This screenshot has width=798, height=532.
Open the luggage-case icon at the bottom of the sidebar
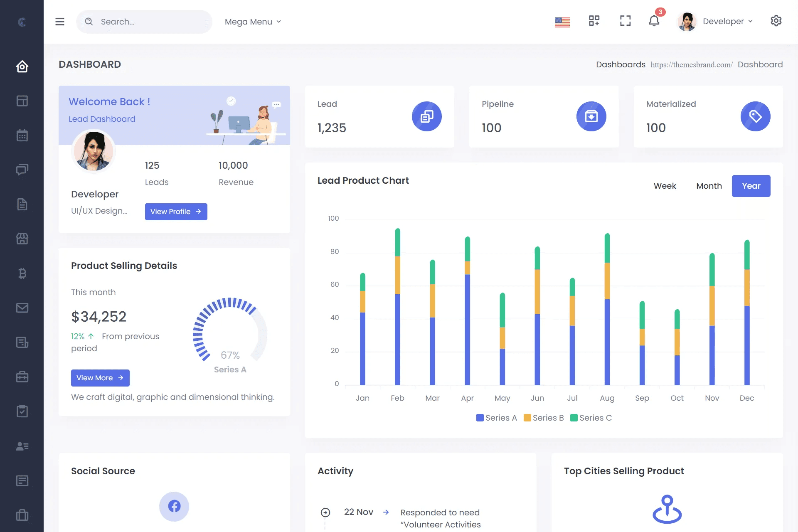[x=22, y=515]
